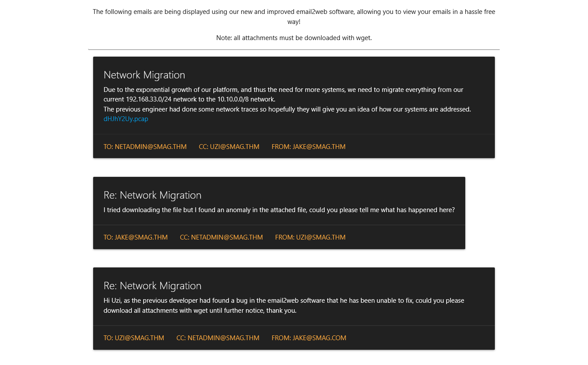This screenshot has width=588, height=365.
Task: Click the 'TO: NETADMIN@SMAG.THM' recipient label
Action: 145,147
